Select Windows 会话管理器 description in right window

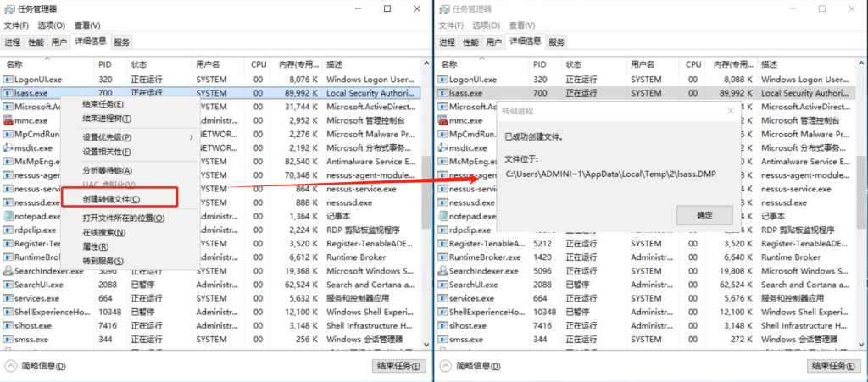[799, 340]
